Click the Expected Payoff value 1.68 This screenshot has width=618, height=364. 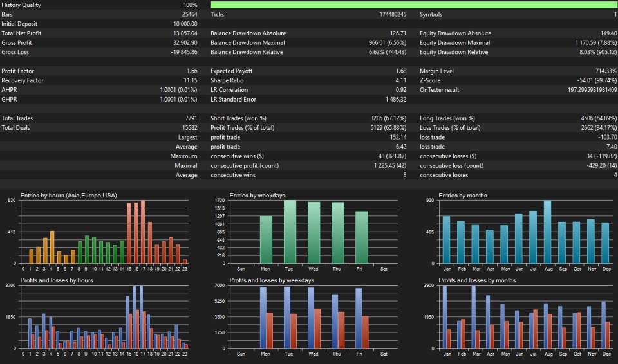(x=401, y=71)
